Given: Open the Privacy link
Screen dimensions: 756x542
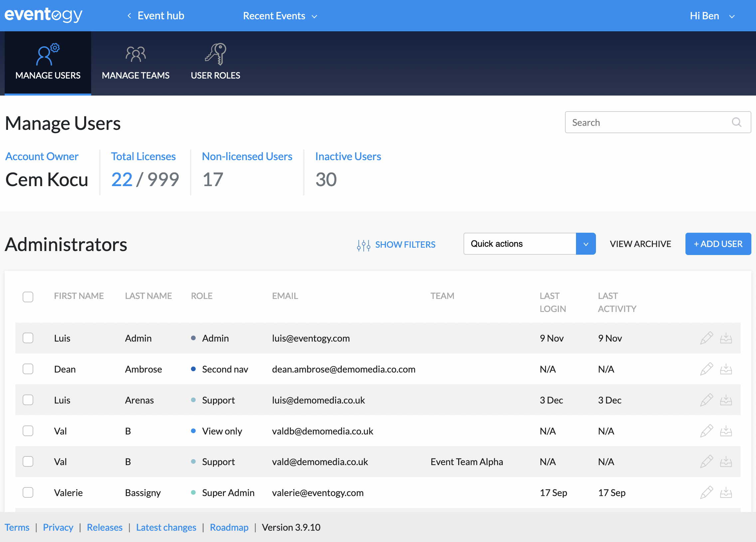Looking at the screenshot, I should pos(58,527).
